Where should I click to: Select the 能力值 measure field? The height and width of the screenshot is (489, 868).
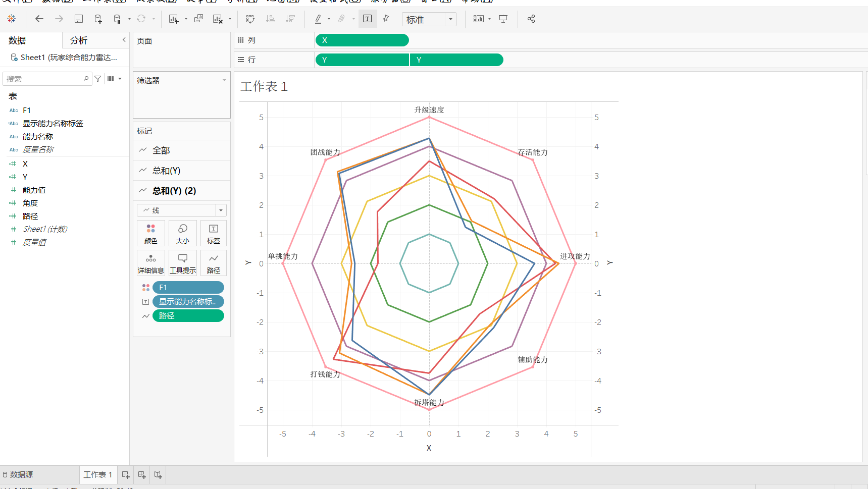click(x=34, y=190)
